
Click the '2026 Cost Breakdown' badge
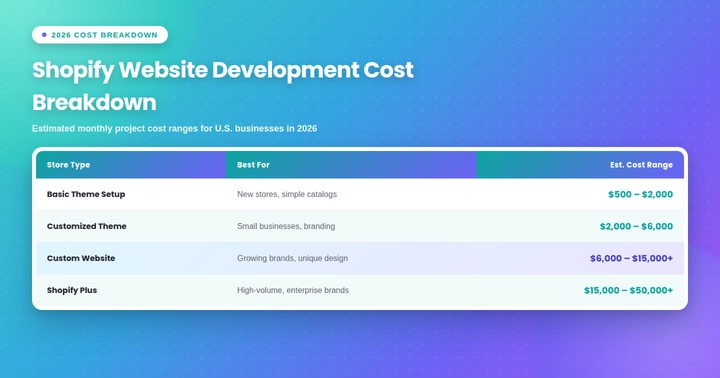[100, 35]
